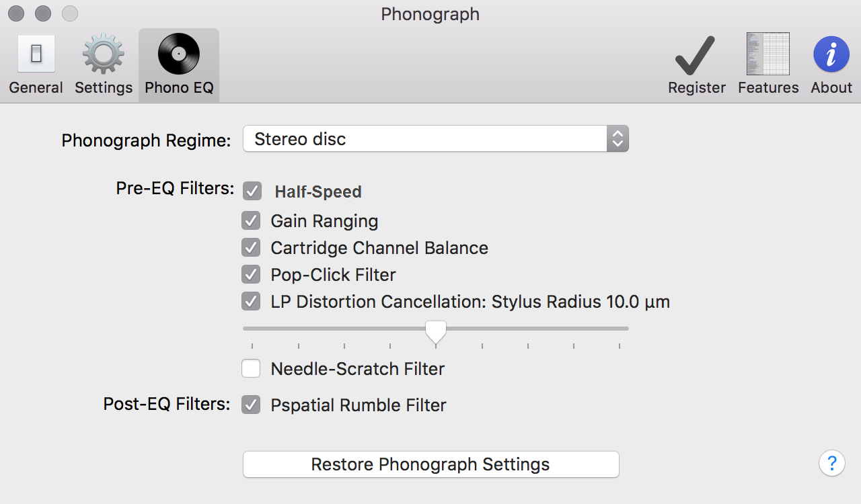
Task: Uncheck Cartridge Channel Balance
Action: click(x=251, y=247)
